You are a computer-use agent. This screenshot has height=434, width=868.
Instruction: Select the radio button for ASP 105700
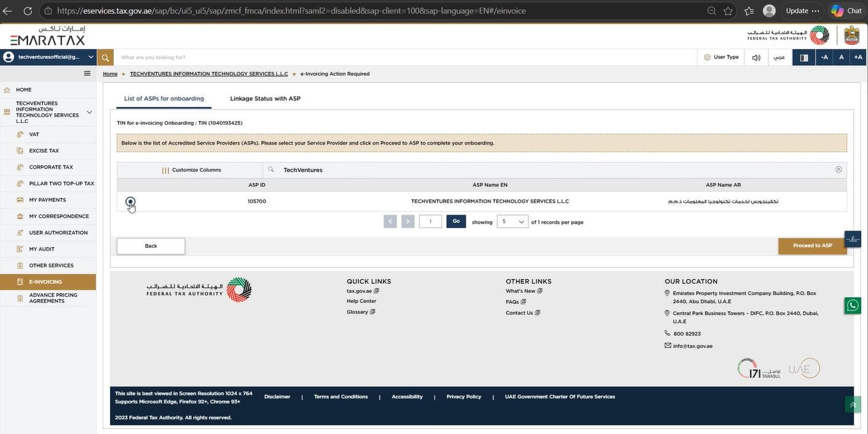(130, 202)
